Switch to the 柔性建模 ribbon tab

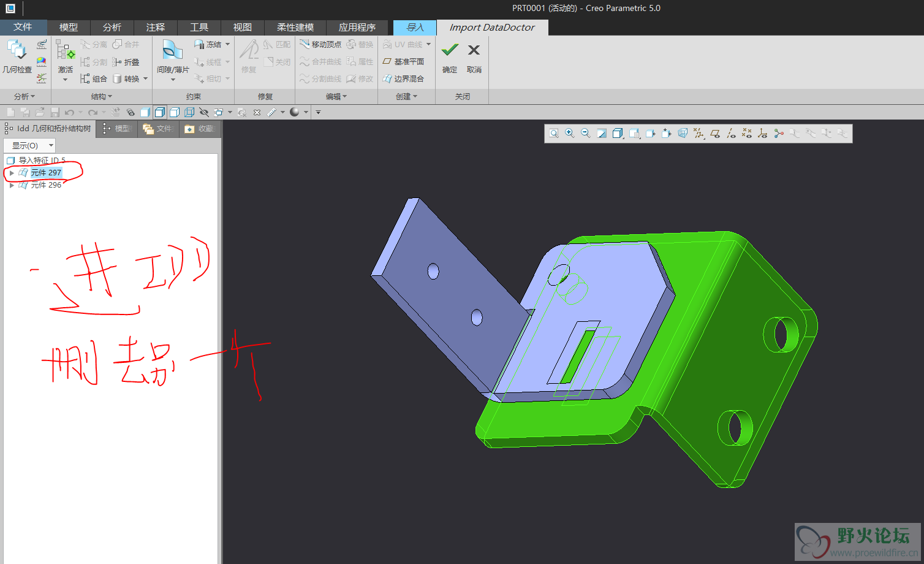pyautogui.click(x=295, y=27)
